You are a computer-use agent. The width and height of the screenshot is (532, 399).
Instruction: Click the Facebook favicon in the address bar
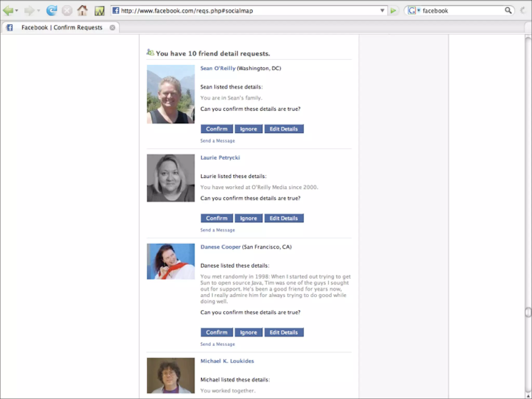tap(116, 11)
